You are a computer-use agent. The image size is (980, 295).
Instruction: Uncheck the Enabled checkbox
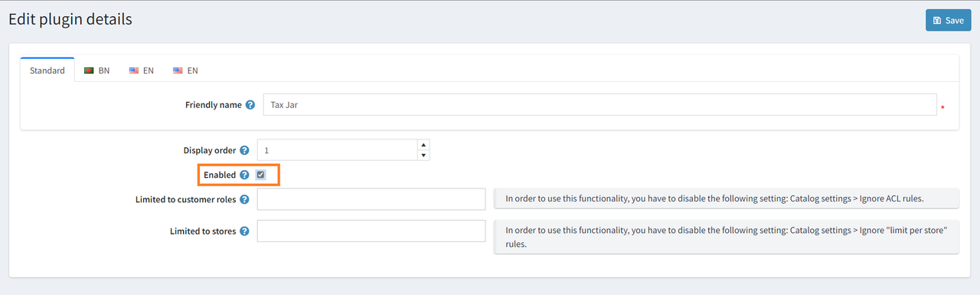tap(260, 175)
